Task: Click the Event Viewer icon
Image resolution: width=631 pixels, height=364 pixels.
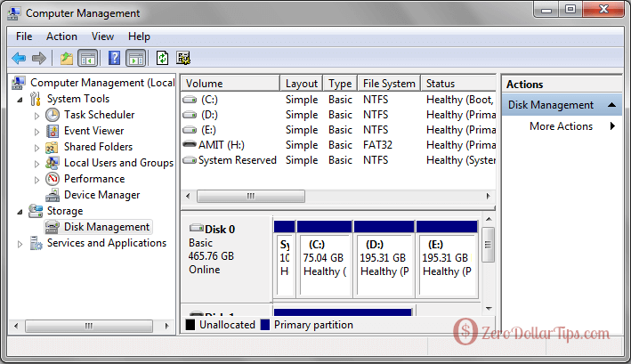Action: click(x=53, y=131)
